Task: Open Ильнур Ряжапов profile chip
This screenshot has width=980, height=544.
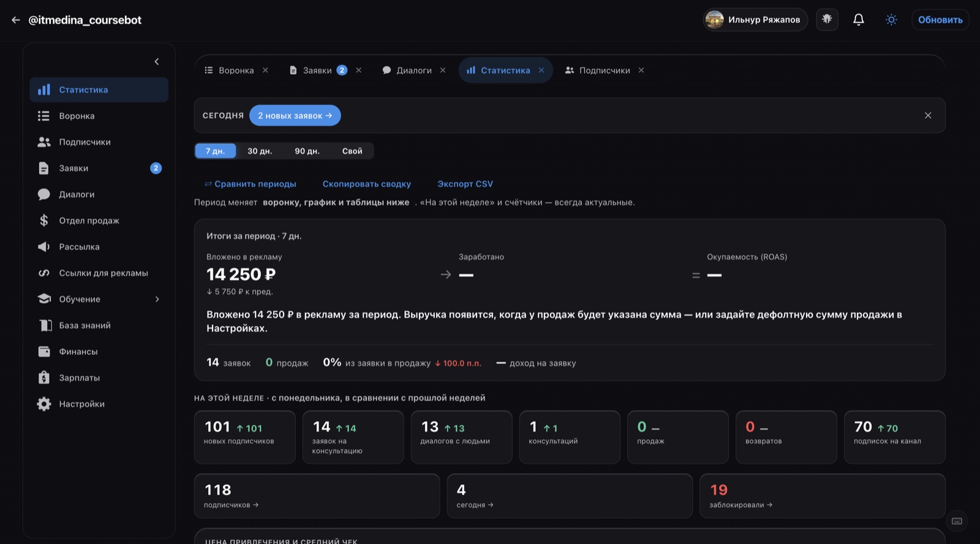Action: tap(755, 20)
